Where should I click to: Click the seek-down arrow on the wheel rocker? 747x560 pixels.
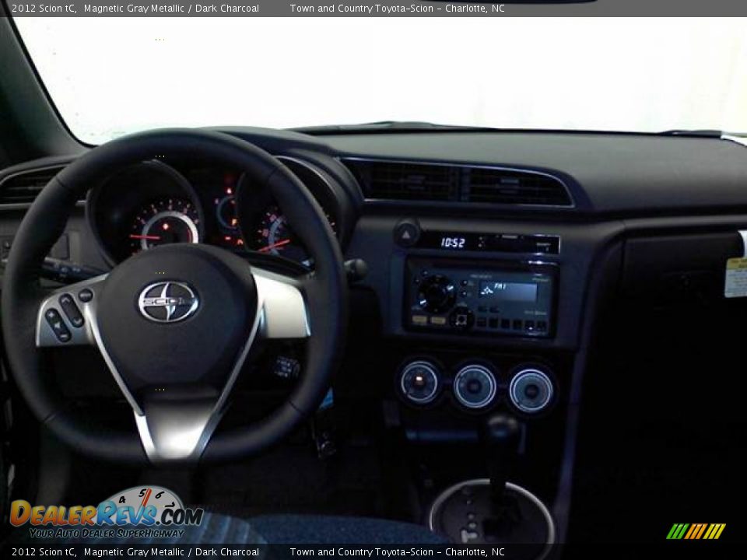tap(77, 320)
